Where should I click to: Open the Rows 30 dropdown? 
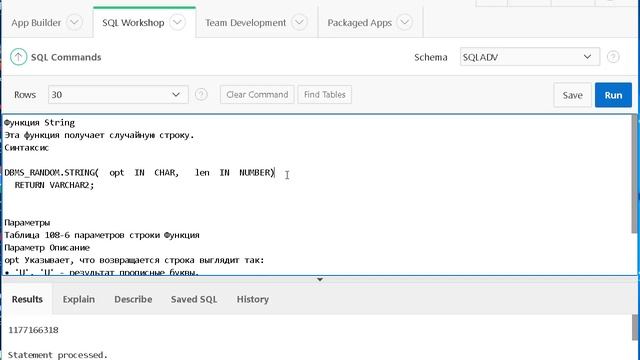pos(118,95)
